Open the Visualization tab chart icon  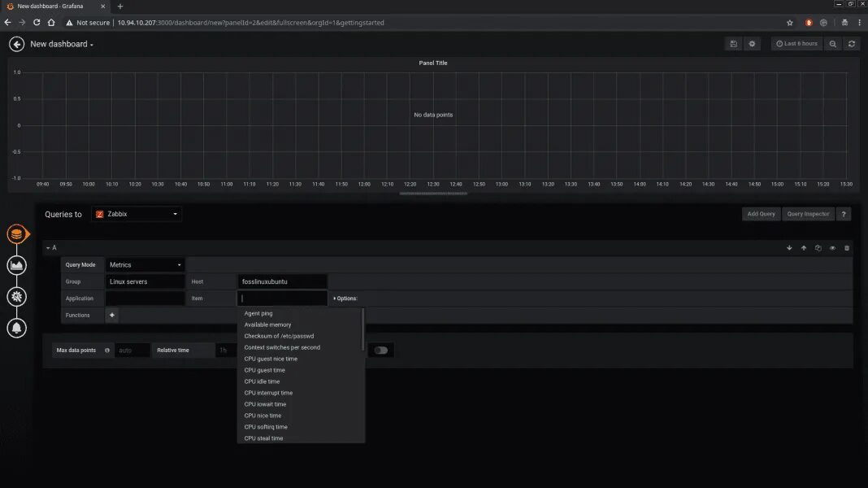tap(16, 265)
